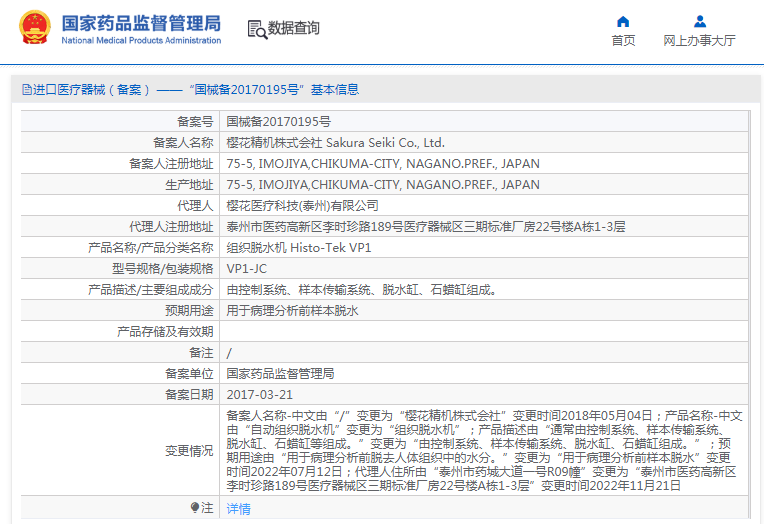Open the 详情 details link
This screenshot has width=764, height=524.
pos(238,509)
